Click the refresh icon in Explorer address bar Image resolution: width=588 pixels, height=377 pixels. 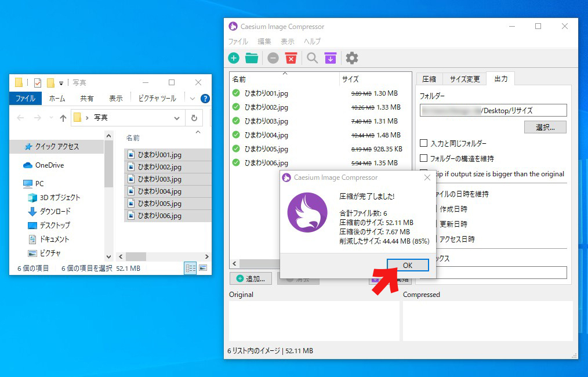coord(194,118)
